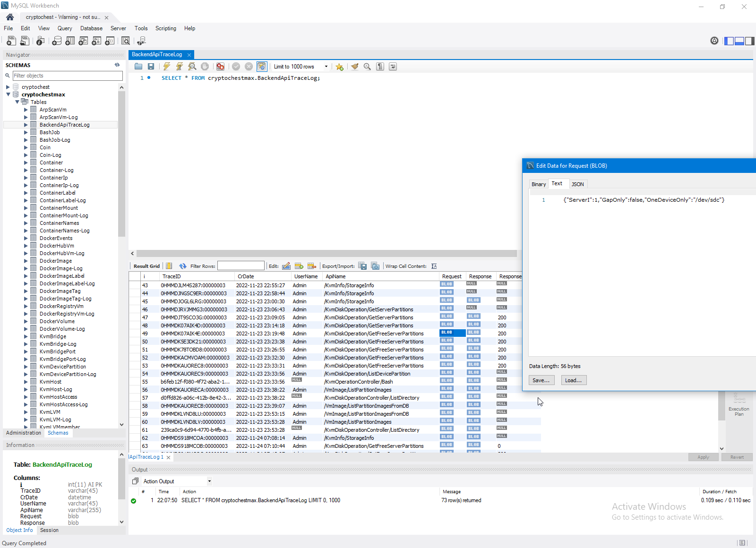Execute query with the lightning bolt icon
This screenshot has height=548, width=756.
click(x=167, y=67)
